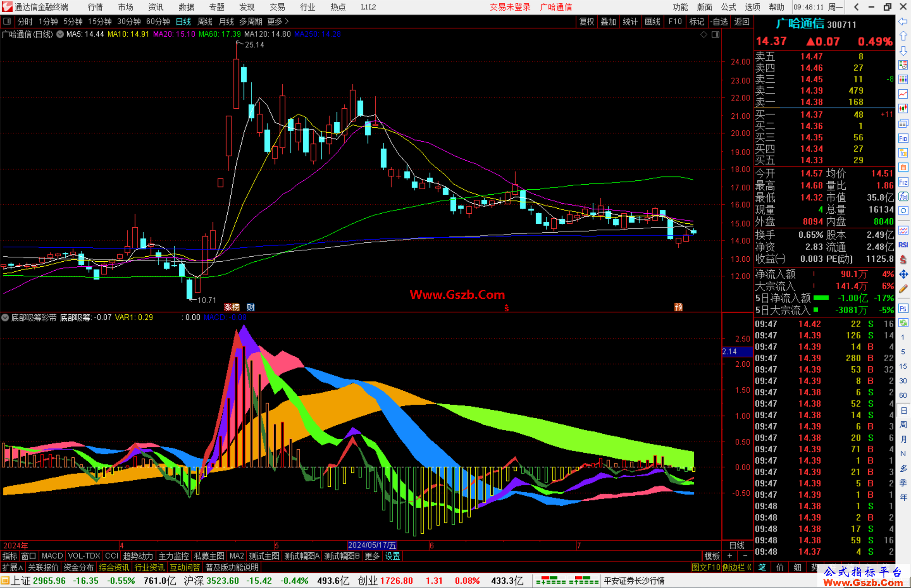The width and height of the screenshot is (911, 588).
Task: Click the 叠加 overlay button
Action: coord(608,21)
